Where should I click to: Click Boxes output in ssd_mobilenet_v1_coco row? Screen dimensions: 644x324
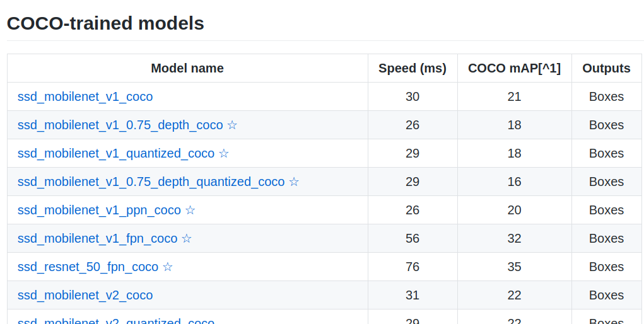coord(606,96)
